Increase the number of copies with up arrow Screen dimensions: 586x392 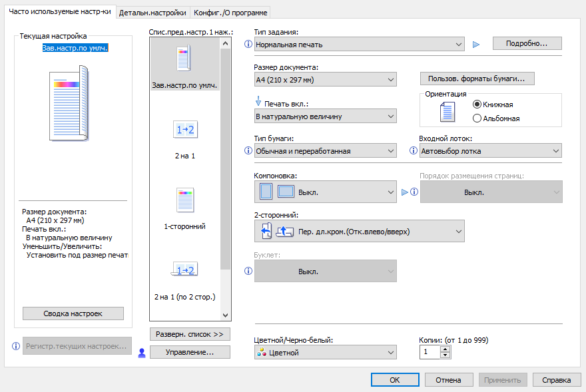[x=445, y=349]
